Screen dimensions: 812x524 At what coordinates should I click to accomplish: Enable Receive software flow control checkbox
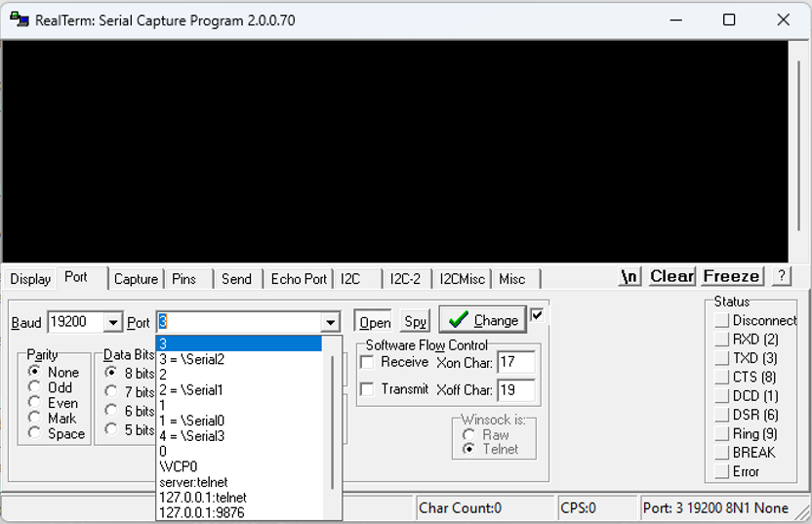[x=367, y=362]
